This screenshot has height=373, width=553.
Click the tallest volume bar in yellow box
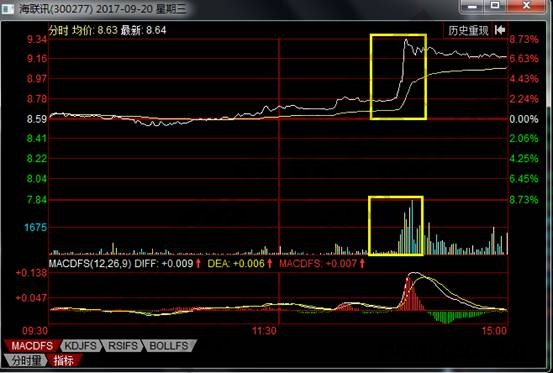coord(412,227)
